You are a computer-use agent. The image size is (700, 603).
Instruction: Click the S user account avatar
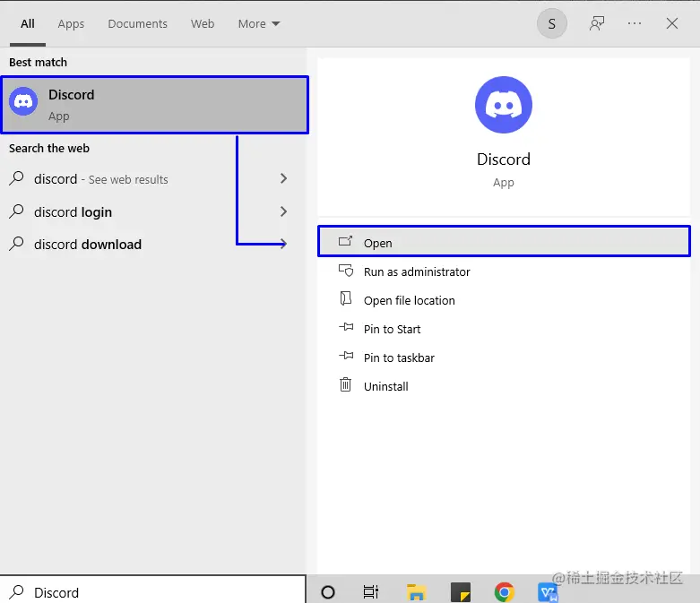[552, 23]
